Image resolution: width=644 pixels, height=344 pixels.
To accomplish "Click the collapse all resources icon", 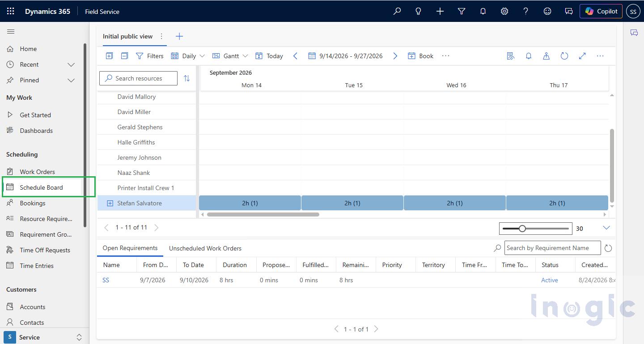I will (x=125, y=56).
